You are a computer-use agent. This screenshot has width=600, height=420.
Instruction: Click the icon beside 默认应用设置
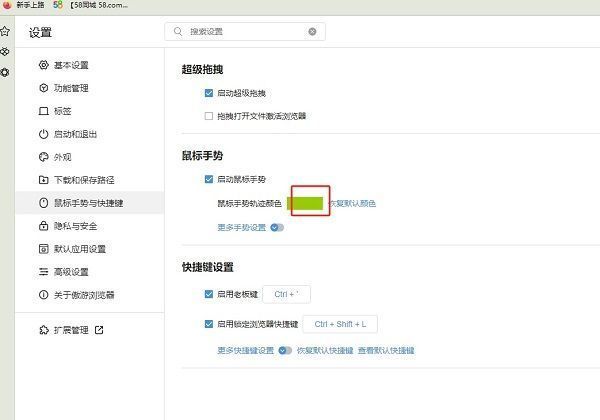coord(44,249)
